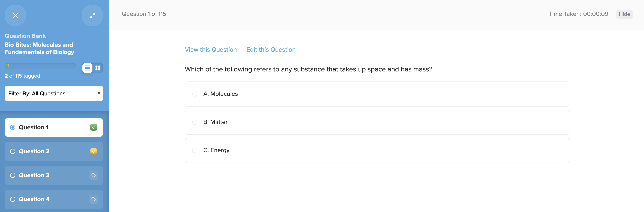
Task: Open the Edit this Question link
Action: pyautogui.click(x=271, y=50)
